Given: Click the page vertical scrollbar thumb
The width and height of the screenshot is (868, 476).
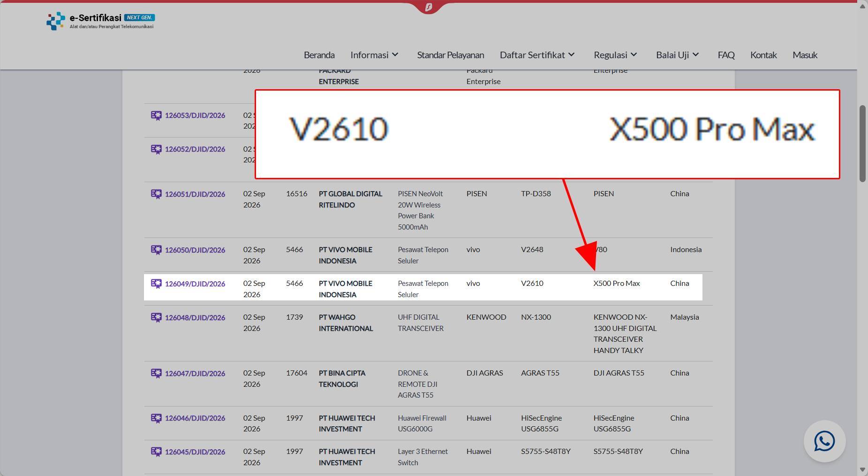Looking at the screenshot, I should [862, 144].
